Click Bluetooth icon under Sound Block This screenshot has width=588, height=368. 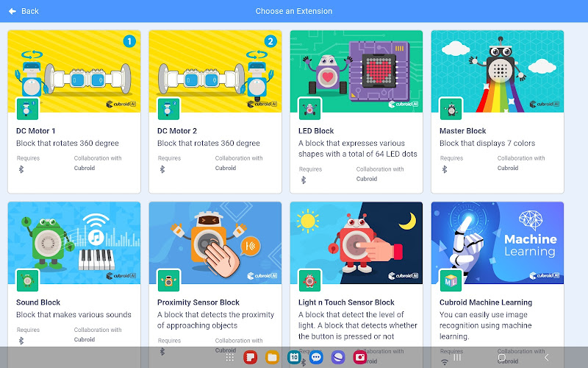tap(21, 341)
